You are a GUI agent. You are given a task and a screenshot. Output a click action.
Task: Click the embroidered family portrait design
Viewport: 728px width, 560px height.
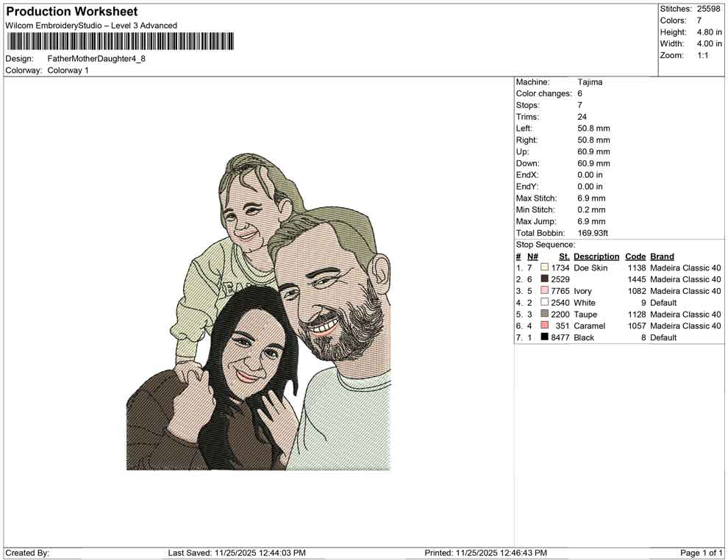(259, 312)
